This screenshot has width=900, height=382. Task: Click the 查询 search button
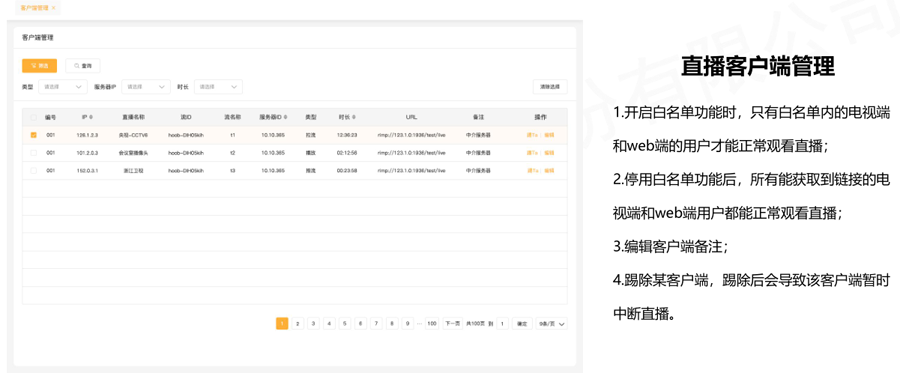click(83, 66)
